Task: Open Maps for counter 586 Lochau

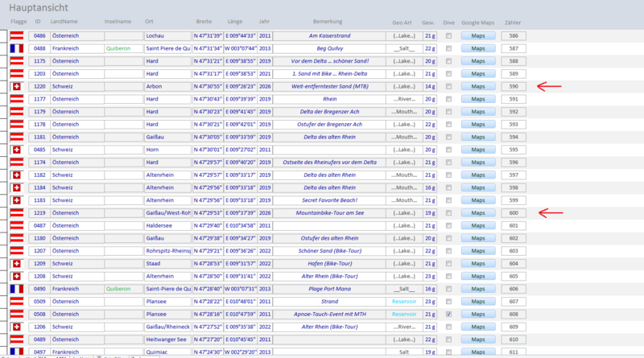Action: click(478, 35)
